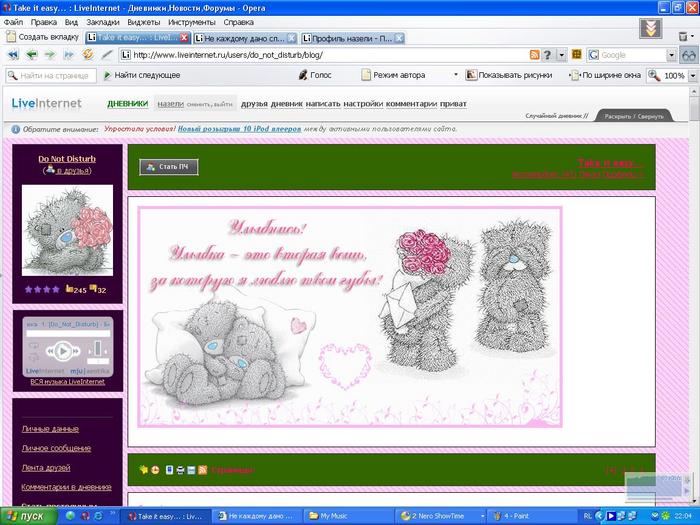Screen dimensions: 700x525
Task: Click the glasses icon at toolbar right end
Action: (x=689, y=55)
